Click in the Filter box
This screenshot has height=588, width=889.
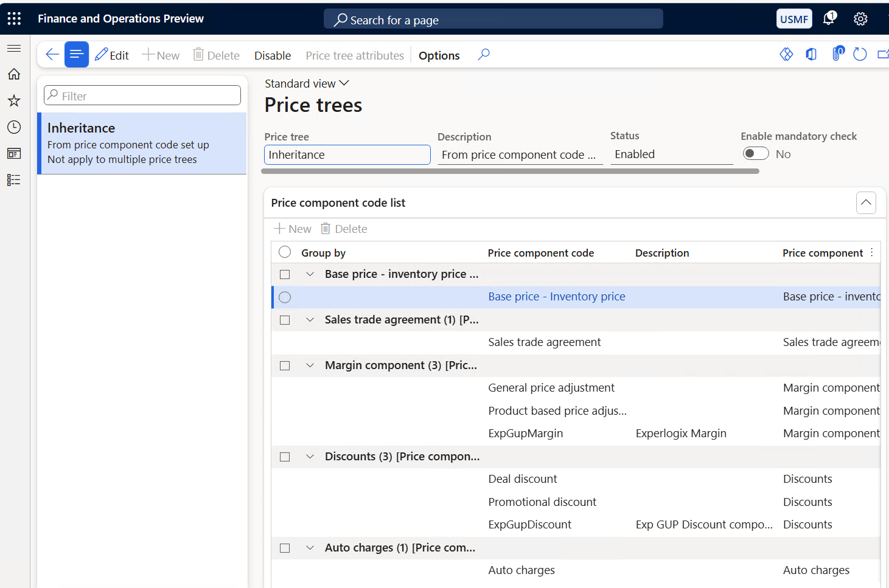click(142, 95)
